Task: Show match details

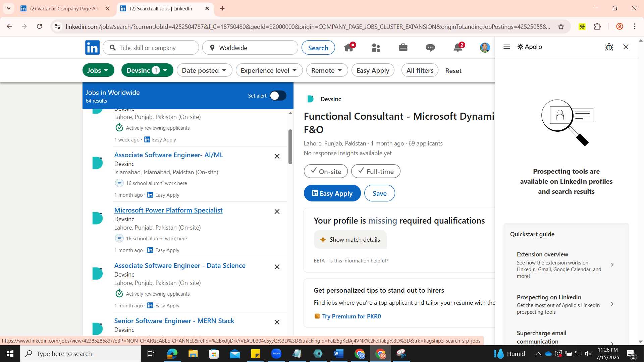Action: pos(350,240)
